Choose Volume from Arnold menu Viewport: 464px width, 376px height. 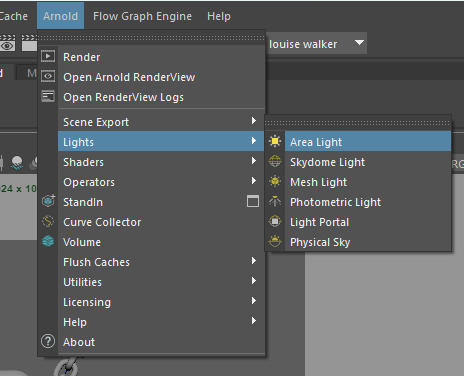(x=161, y=242)
